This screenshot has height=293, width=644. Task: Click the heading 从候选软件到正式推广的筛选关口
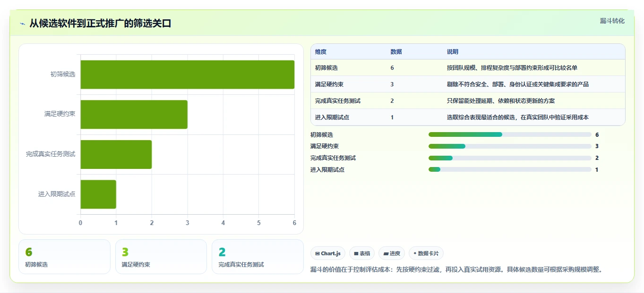100,23
